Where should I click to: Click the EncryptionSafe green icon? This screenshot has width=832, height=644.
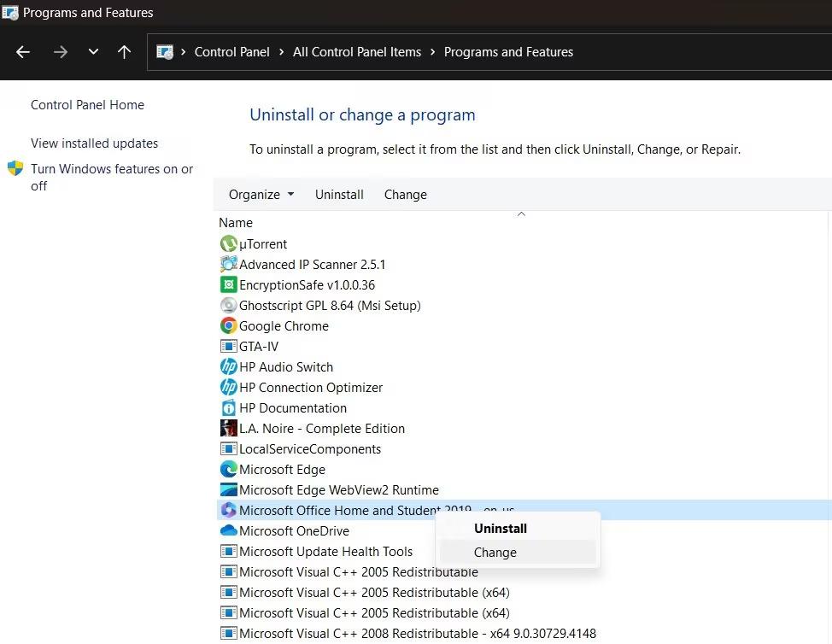click(228, 285)
